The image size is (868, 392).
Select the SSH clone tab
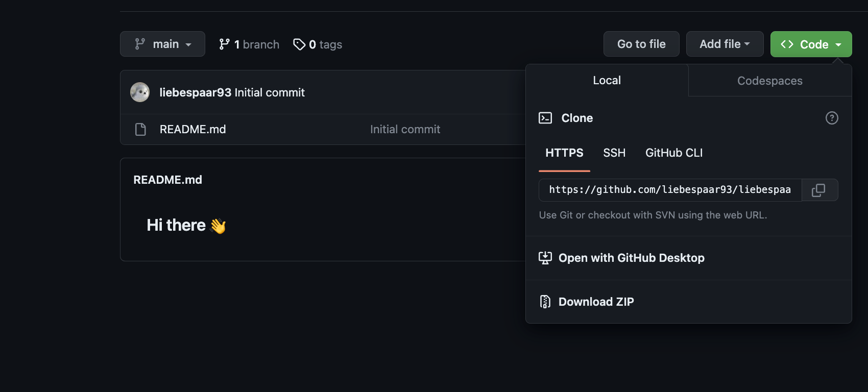click(x=614, y=153)
